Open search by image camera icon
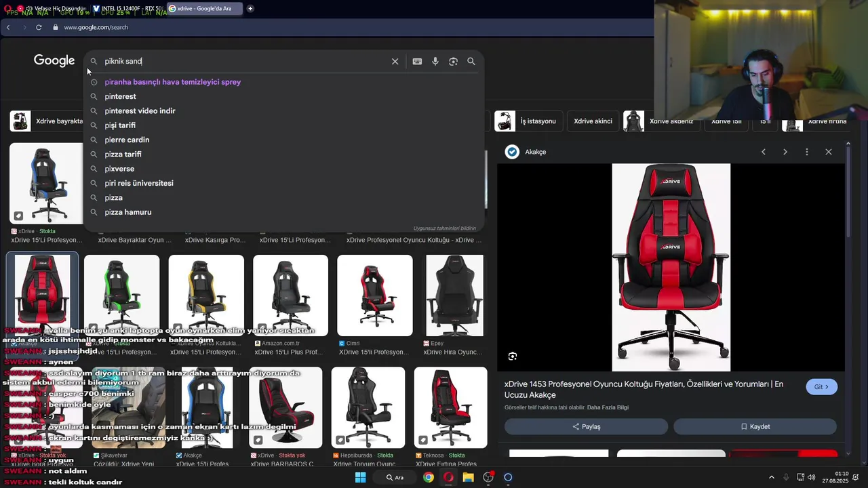Image resolution: width=868 pixels, height=488 pixels. click(453, 61)
